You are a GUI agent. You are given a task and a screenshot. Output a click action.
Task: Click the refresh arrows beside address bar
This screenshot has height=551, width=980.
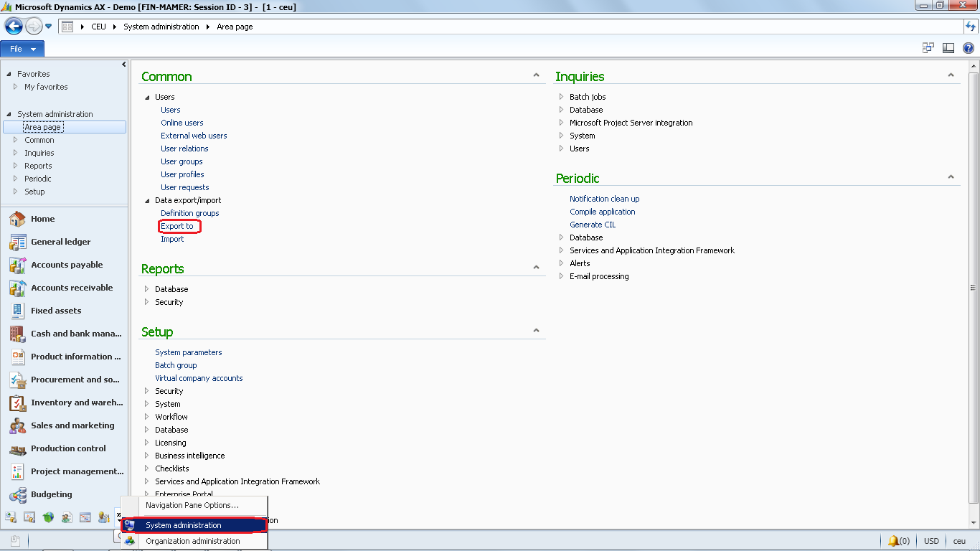point(971,27)
